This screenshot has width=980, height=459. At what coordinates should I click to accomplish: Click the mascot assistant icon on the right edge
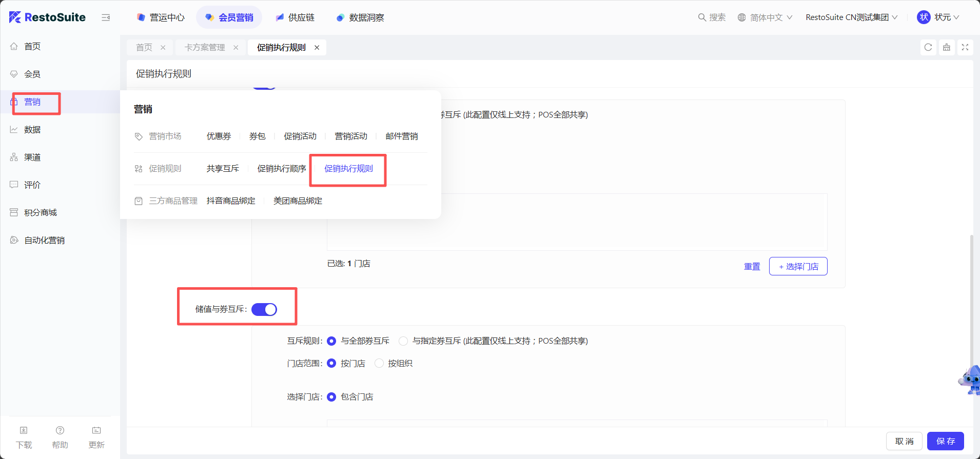click(x=970, y=380)
